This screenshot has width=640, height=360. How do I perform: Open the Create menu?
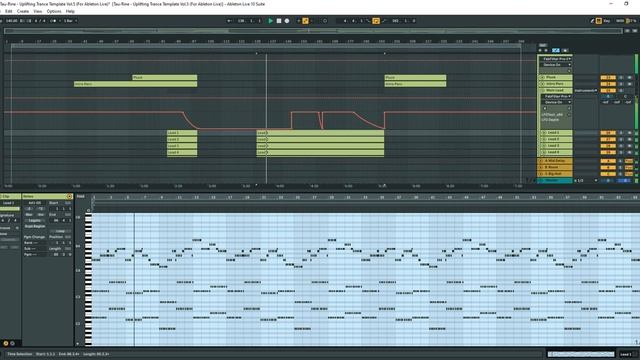(x=23, y=11)
